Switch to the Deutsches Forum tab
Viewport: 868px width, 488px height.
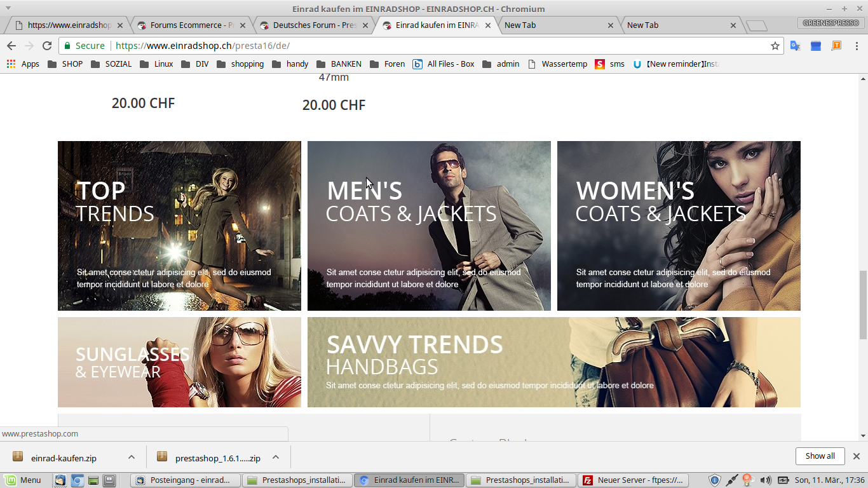312,25
